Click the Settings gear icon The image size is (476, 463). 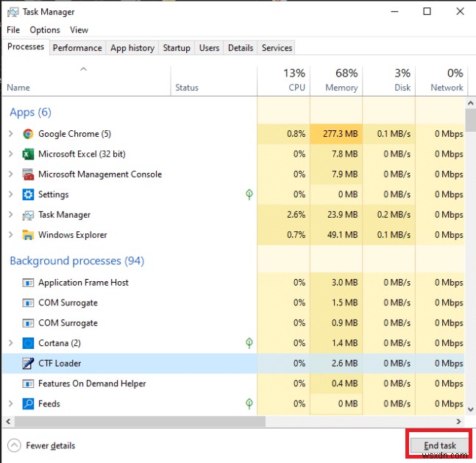tap(28, 195)
